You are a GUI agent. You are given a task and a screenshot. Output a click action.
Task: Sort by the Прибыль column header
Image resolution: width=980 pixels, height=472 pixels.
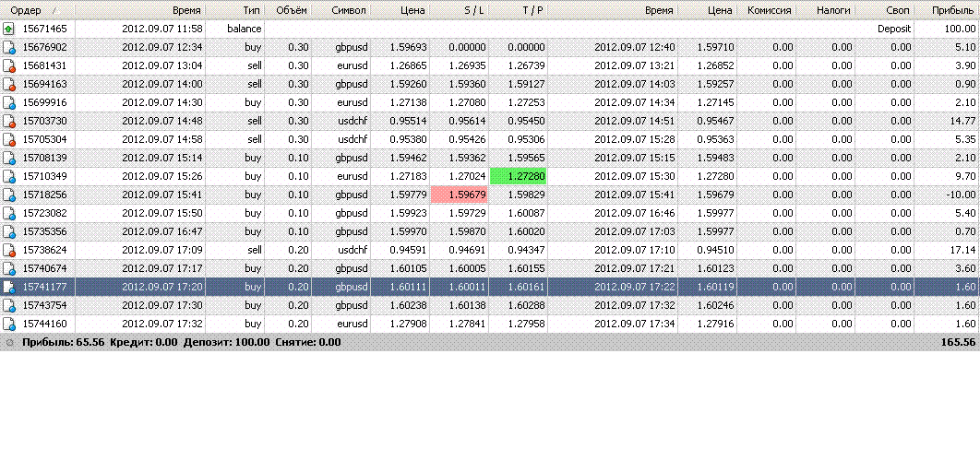[x=947, y=11]
